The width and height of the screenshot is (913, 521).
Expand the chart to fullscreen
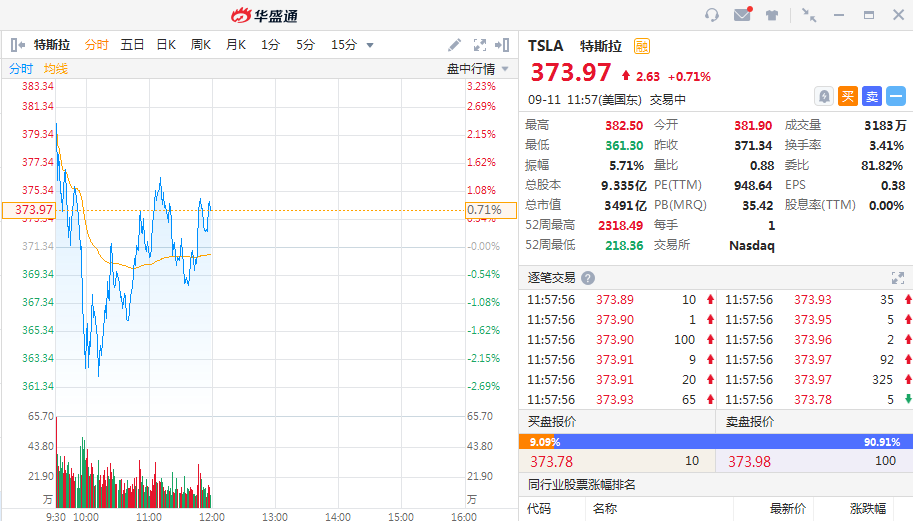[480, 45]
